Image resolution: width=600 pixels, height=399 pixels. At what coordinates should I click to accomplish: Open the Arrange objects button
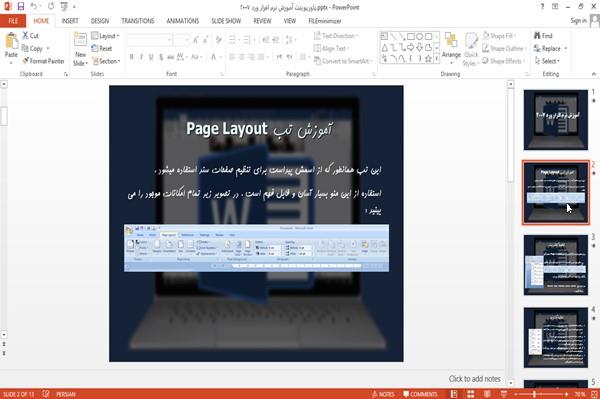(x=451, y=49)
